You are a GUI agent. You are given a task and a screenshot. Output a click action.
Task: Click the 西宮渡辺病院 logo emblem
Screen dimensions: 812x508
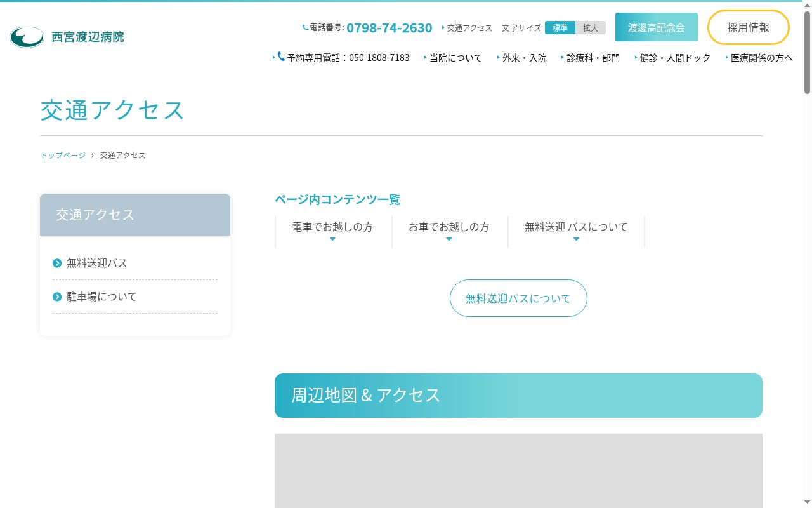coord(27,37)
